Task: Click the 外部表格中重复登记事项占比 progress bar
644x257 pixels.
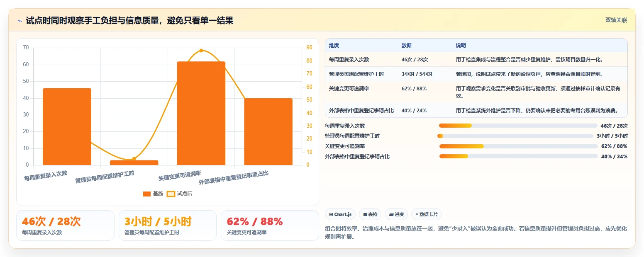Action: [518, 157]
